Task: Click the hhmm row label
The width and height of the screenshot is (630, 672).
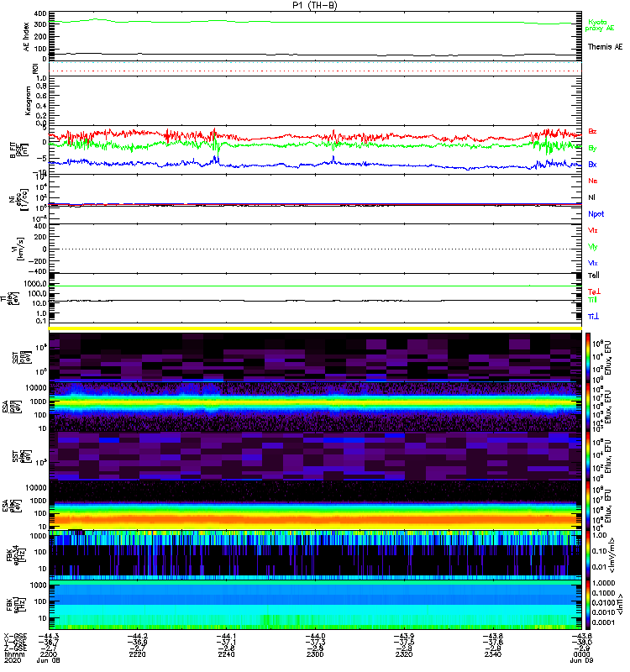Action: coord(14,654)
